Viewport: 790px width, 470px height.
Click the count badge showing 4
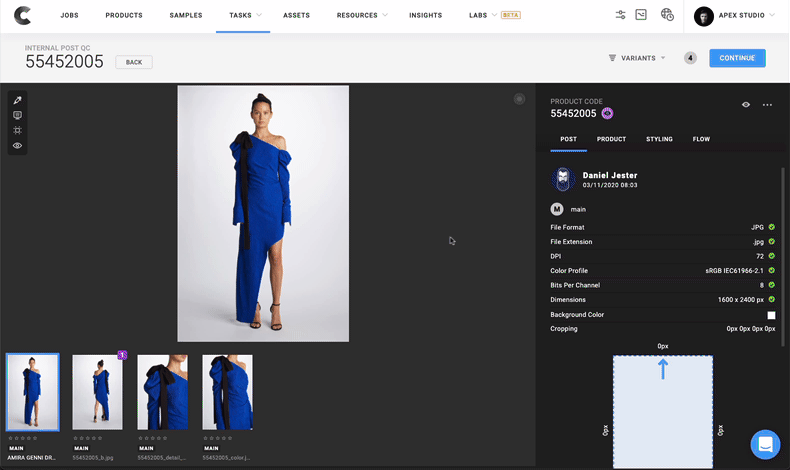point(690,58)
